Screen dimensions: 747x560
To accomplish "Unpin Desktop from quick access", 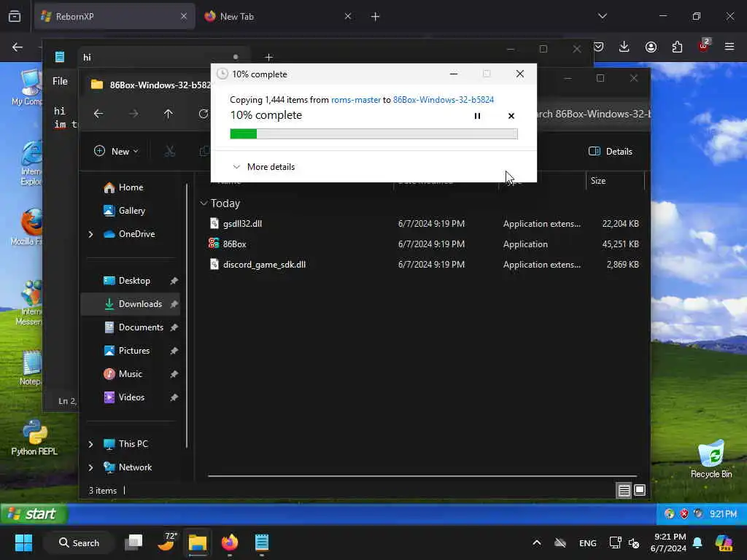I will tap(174, 281).
